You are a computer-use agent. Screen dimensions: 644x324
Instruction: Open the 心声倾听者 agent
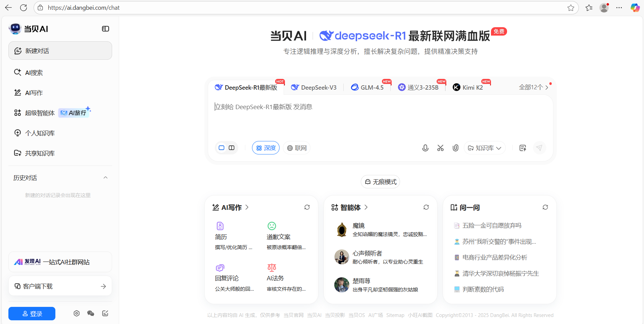click(381, 258)
